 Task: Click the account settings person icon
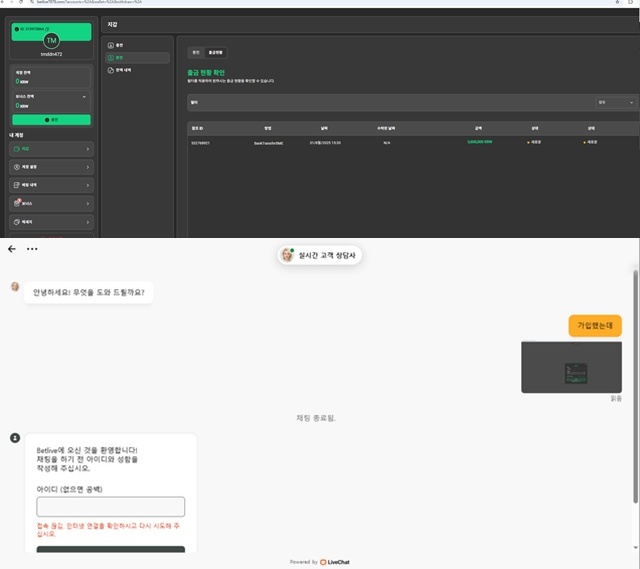coord(15,166)
